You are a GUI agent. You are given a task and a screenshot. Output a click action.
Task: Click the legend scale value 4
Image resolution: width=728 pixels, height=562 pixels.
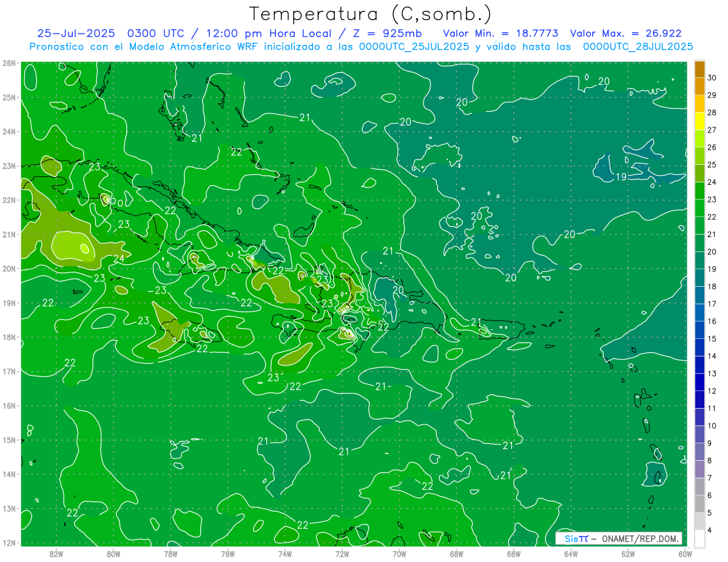point(710,530)
